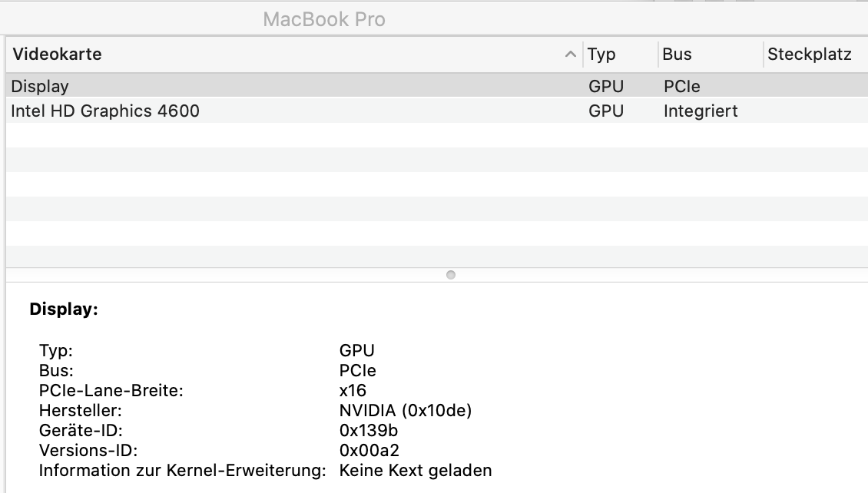Click the bold Display: heading in details
This screenshot has width=868, height=493.
point(64,309)
